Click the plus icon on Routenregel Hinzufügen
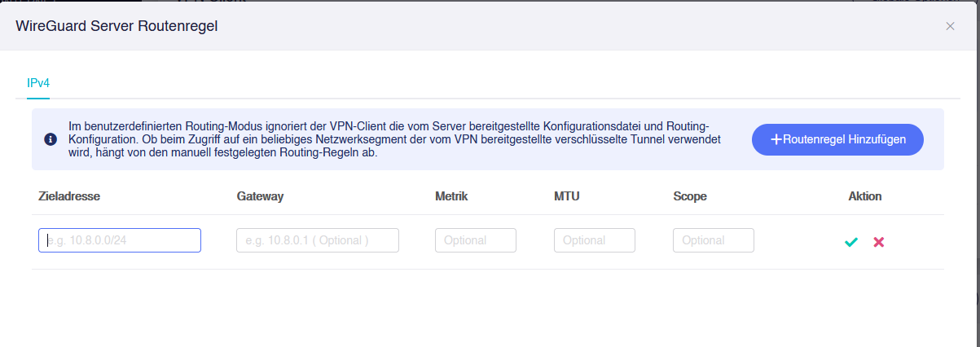Image resolution: width=980 pixels, height=347 pixels. click(776, 139)
